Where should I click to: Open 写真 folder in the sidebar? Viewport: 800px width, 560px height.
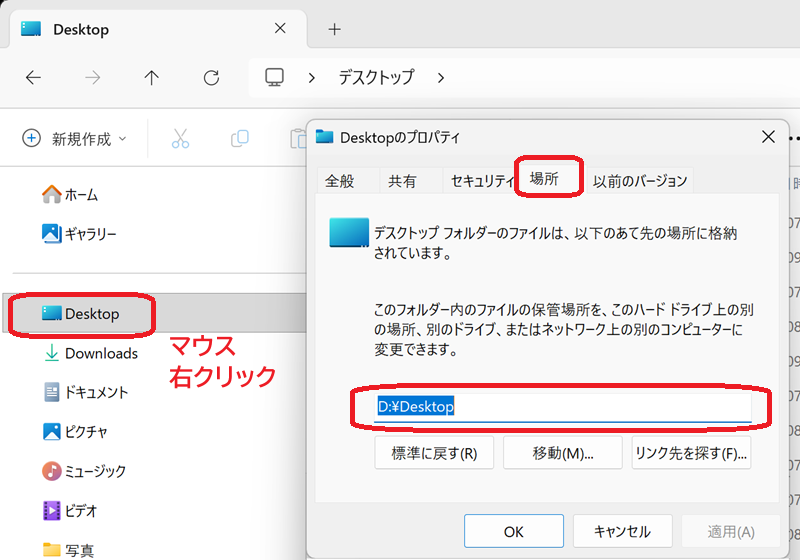click(x=68, y=550)
